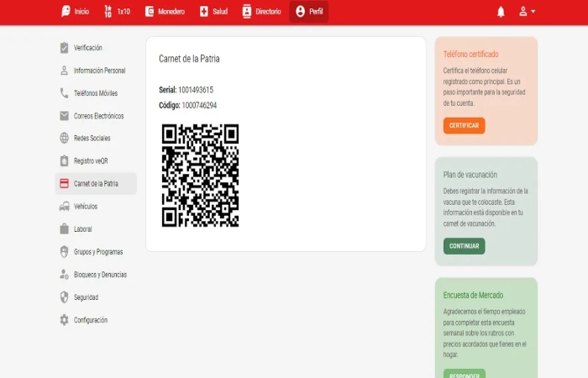Click the Vehículos car icon

click(x=64, y=207)
